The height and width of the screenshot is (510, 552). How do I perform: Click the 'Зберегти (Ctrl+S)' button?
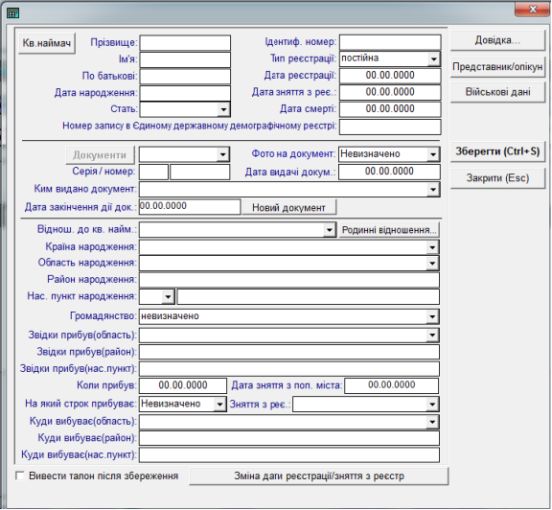pos(497,152)
